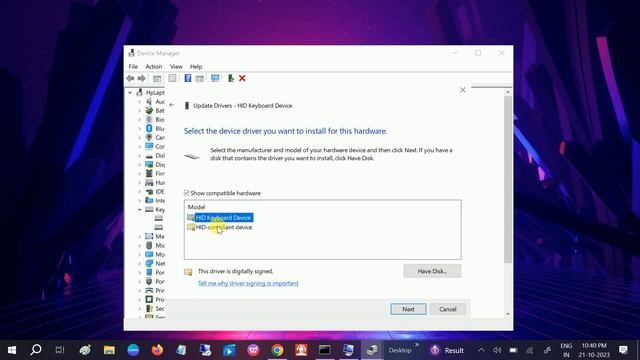640x360 pixels.
Task: Expand the Firm category chevron
Action: tap(139, 173)
